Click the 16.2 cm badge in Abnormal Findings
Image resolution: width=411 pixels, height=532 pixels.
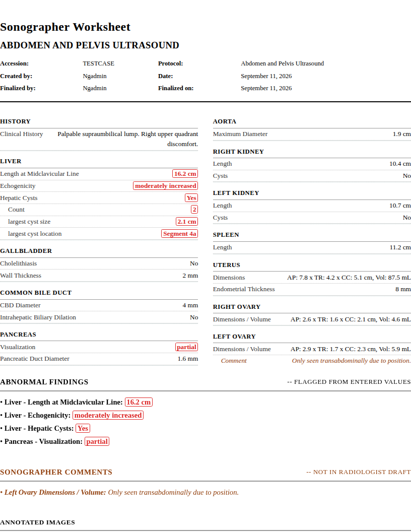[139, 402]
